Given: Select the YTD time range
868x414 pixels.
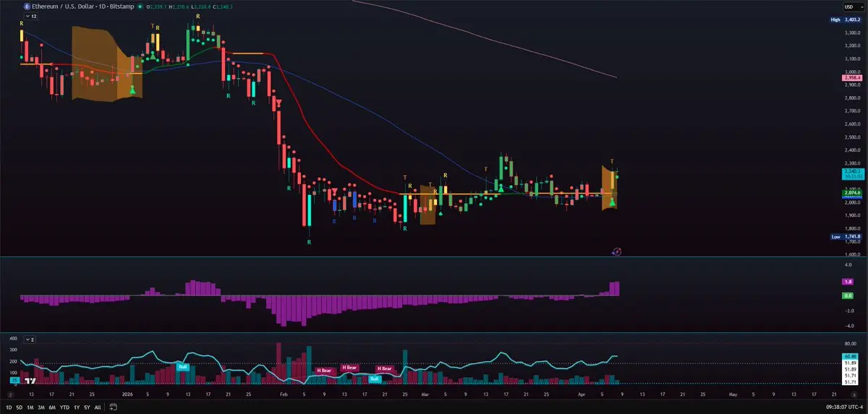Looking at the screenshot, I should pos(65,408).
